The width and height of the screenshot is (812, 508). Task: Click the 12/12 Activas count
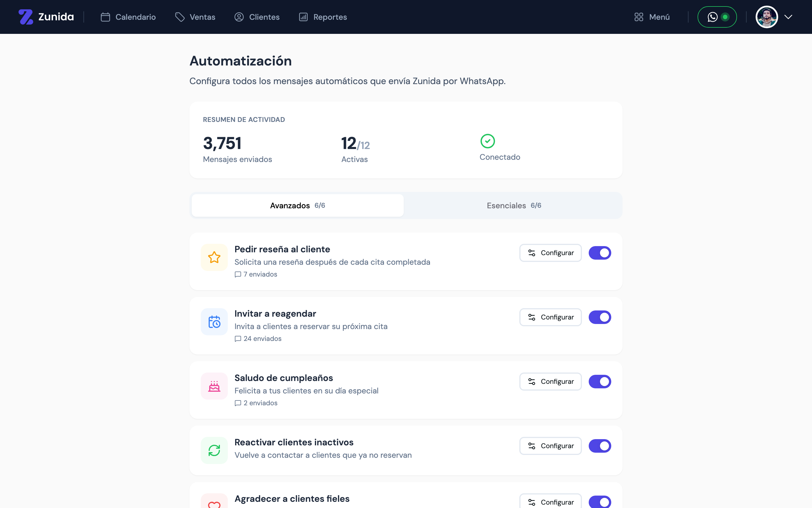[x=355, y=143]
